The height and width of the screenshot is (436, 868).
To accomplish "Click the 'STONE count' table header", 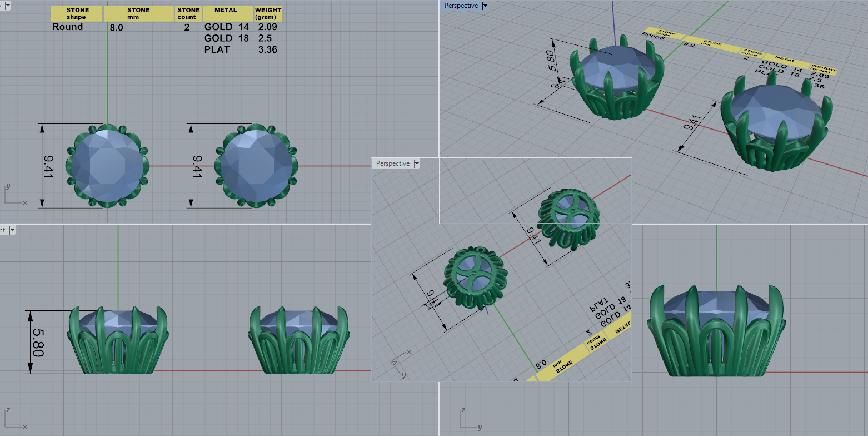I will 188,14.
